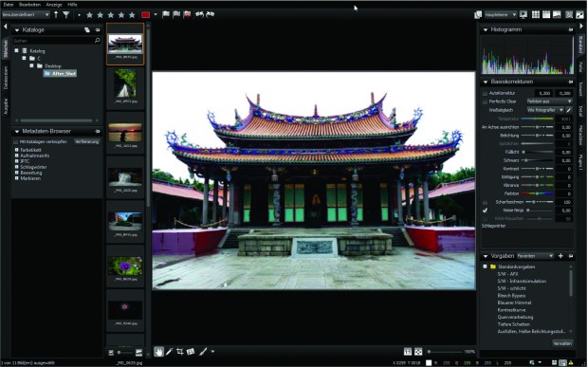The width and height of the screenshot is (588, 367).
Task: Set the rating to three stars
Action: tap(111, 15)
